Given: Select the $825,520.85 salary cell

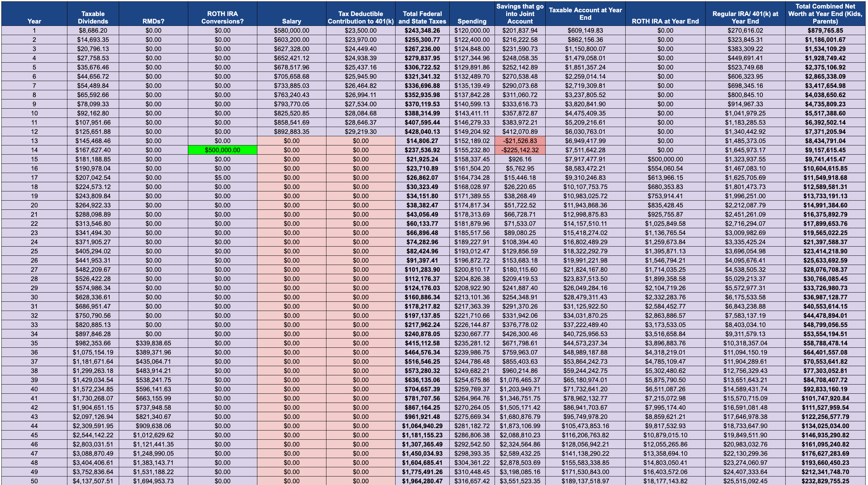Looking at the screenshot, I should coord(291,113).
